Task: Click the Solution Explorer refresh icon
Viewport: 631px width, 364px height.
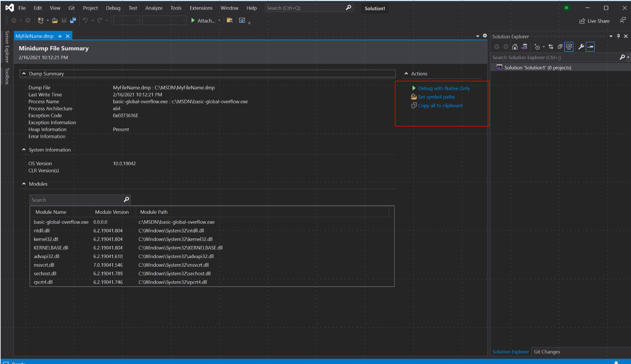Action: click(551, 46)
